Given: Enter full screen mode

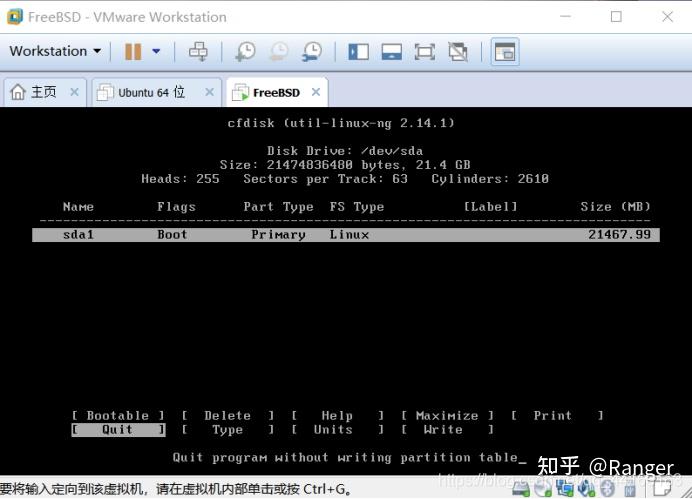Looking at the screenshot, I should pyautogui.click(x=425, y=52).
